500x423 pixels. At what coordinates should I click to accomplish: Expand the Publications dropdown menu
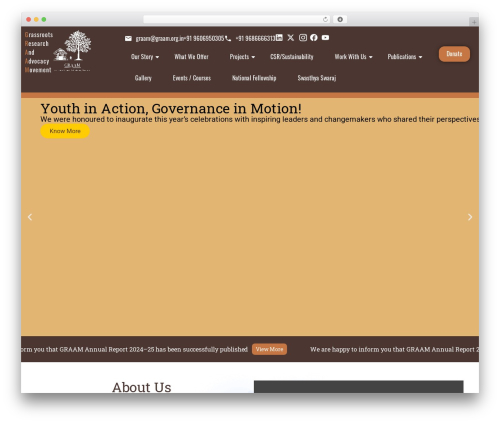[405, 57]
